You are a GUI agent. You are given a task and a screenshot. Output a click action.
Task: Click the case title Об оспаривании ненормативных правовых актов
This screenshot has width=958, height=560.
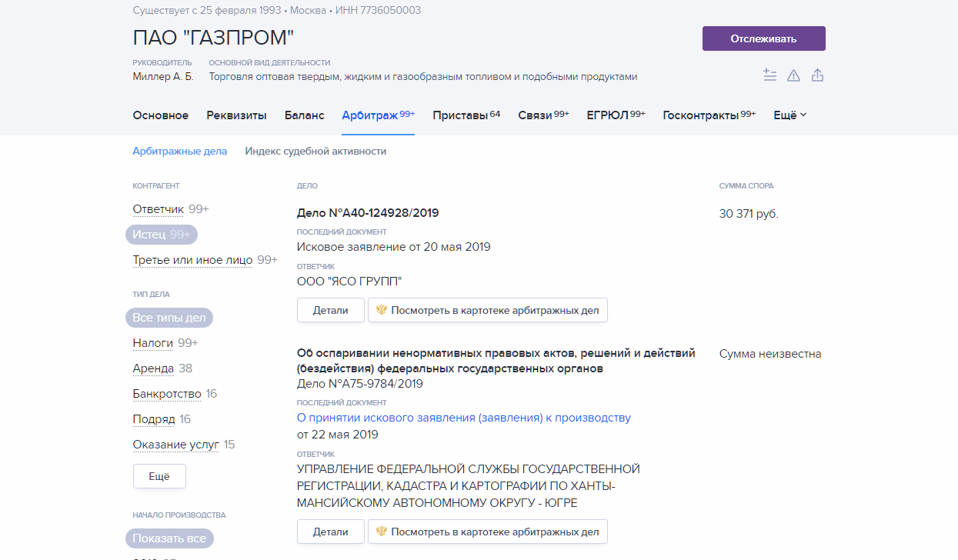tap(496, 361)
